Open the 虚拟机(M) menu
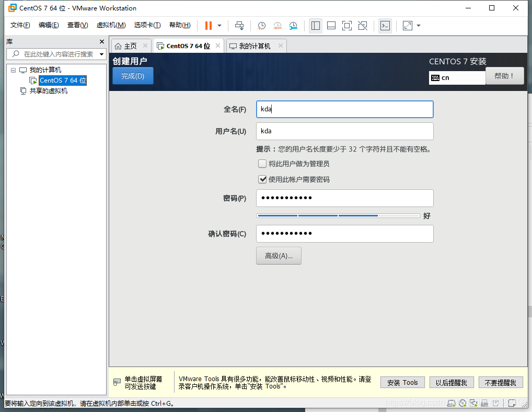Screen dimensions: 532x412 pyautogui.click(x=111, y=25)
